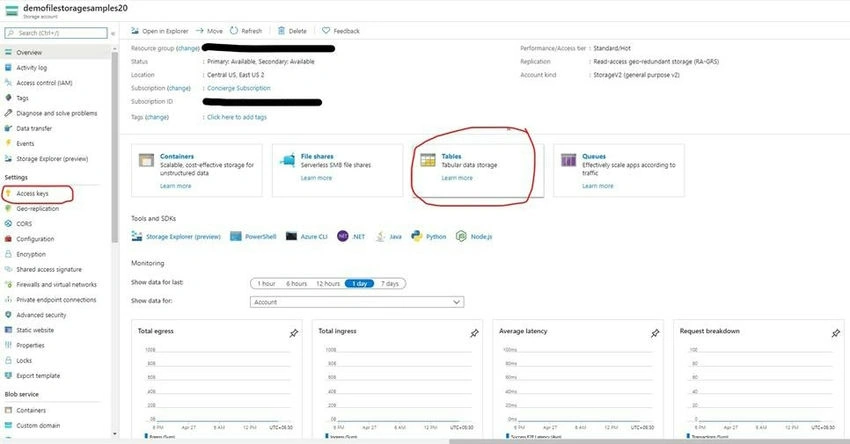Click the horizontal scrollbar at the bottom
Viewport: 850px width, 444px height.
(x=648, y=441)
